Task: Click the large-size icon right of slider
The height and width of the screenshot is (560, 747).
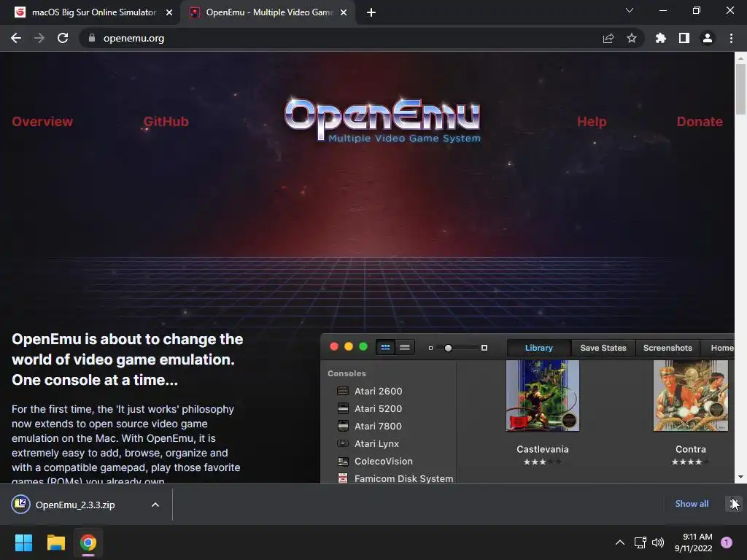Action: [484, 348]
